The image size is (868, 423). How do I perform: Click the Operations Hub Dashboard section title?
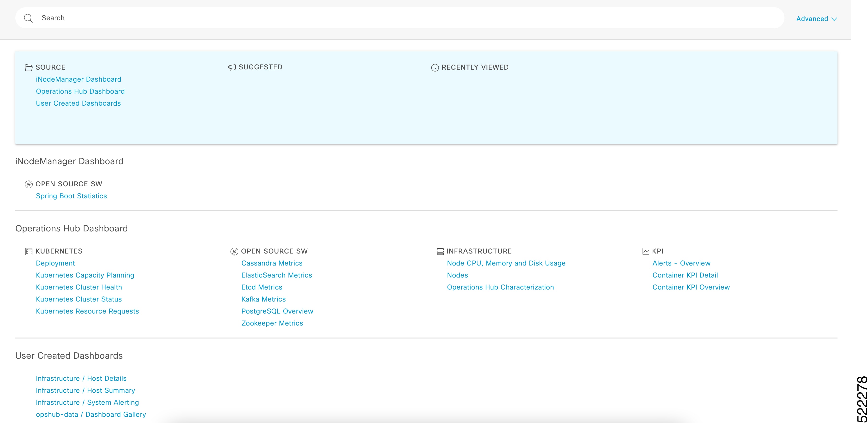[x=72, y=229]
